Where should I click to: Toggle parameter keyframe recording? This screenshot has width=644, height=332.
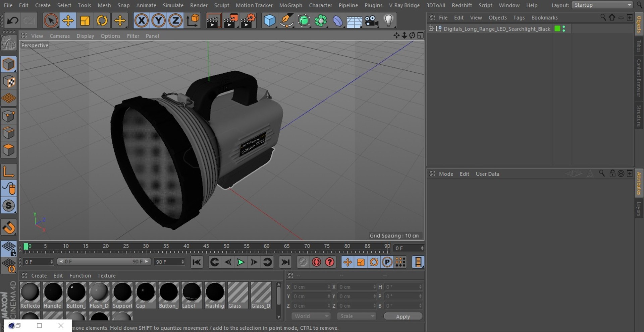387,262
